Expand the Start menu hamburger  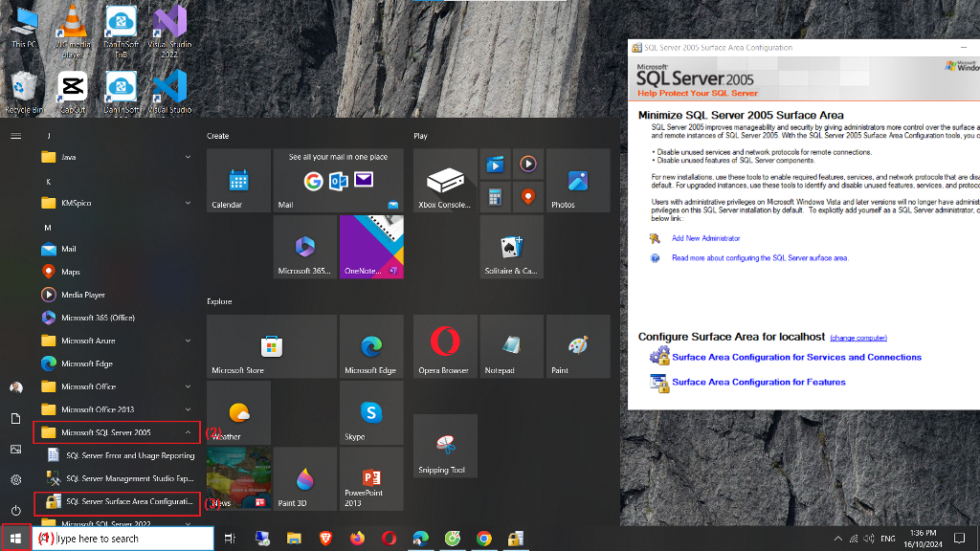tap(15, 136)
